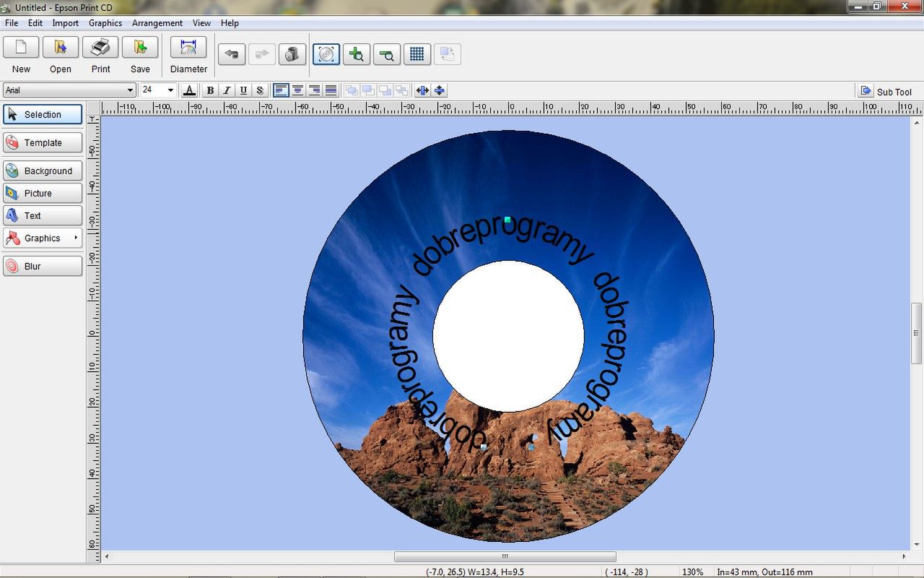Open the Arial font name dropdown

(x=69, y=90)
